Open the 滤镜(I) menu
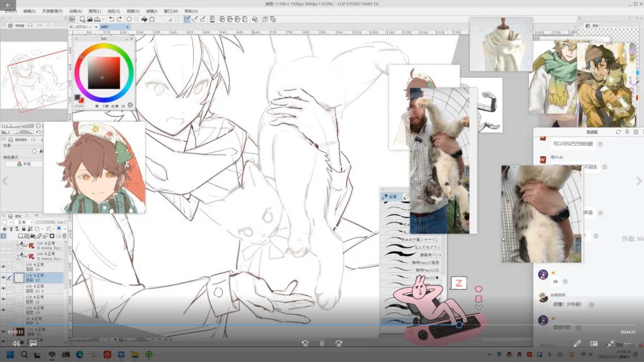Image resolution: width=644 pixels, height=362 pixels. click(152, 11)
